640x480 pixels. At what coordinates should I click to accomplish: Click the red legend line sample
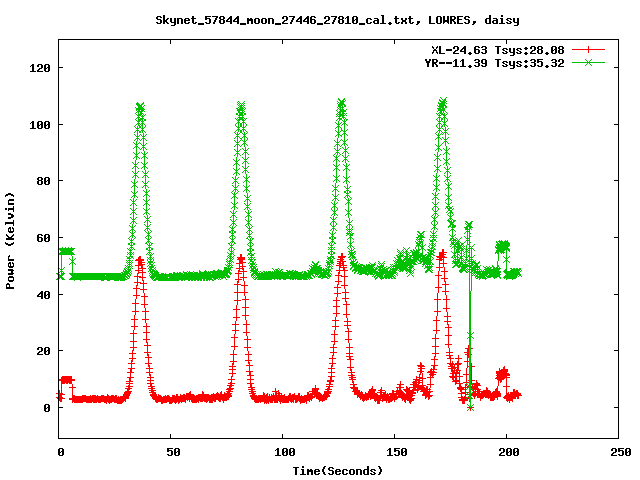tap(588, 50)
